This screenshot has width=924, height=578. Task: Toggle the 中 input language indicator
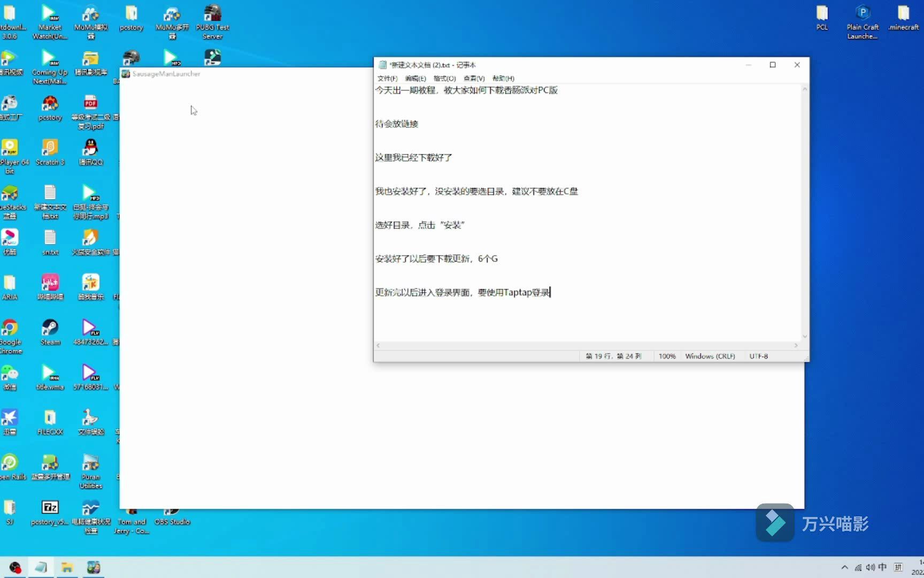click(x=882, y=567)
